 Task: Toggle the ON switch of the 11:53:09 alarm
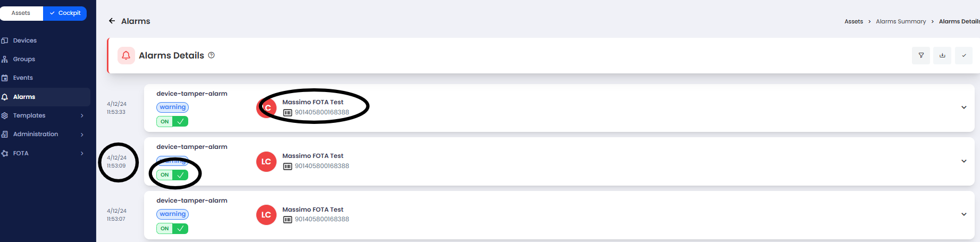[172, 174]
